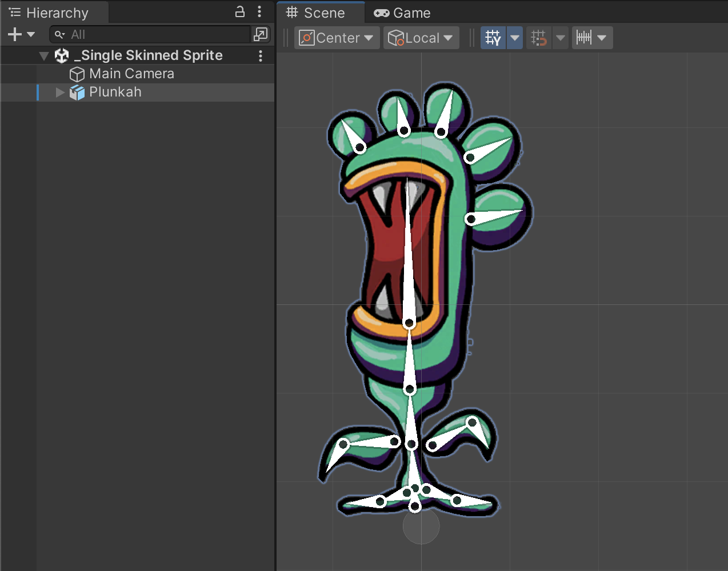Image resolution: width=728 pixels, height=571 pixels.
Task: Open the Center pivot mode dropdown
Action: click(337, 38)
